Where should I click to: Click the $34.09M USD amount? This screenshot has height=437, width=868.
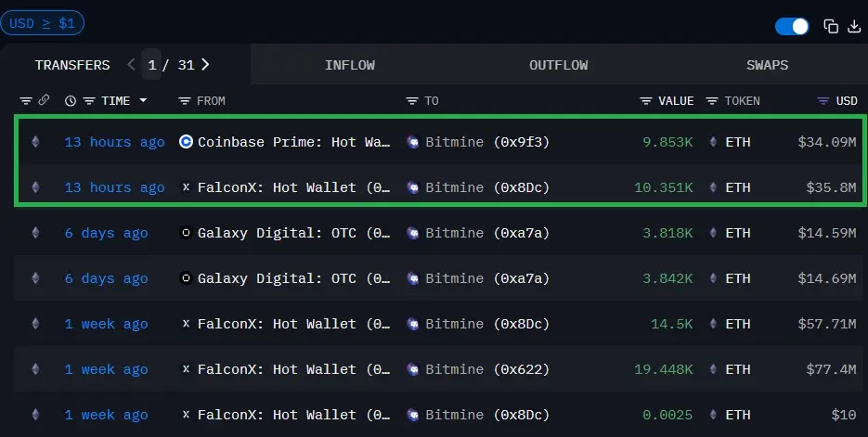point(827,142)
